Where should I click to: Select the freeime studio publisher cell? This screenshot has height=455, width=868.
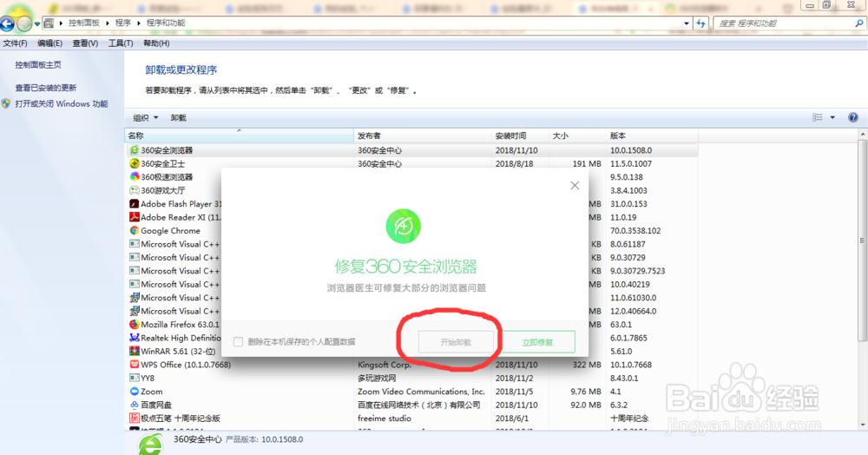pyautogui.click(x=385, y=418)
